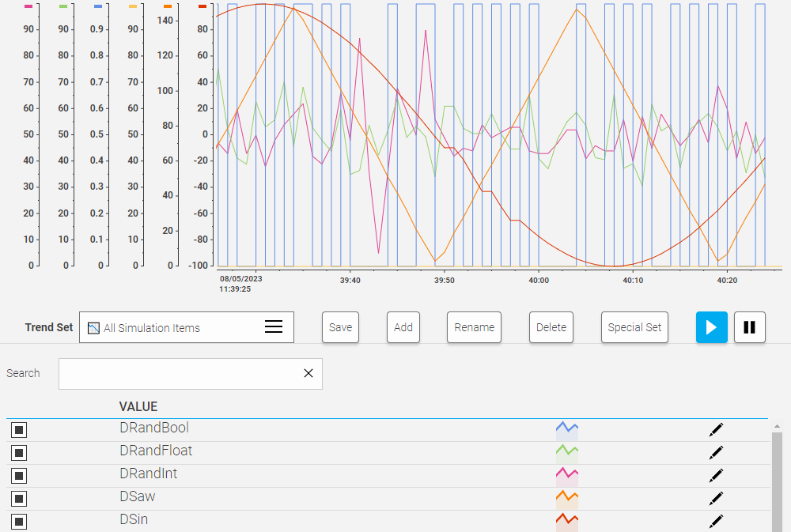
Task: Click the pencil icon next to DSaw
Action: [x=717, y=498]
